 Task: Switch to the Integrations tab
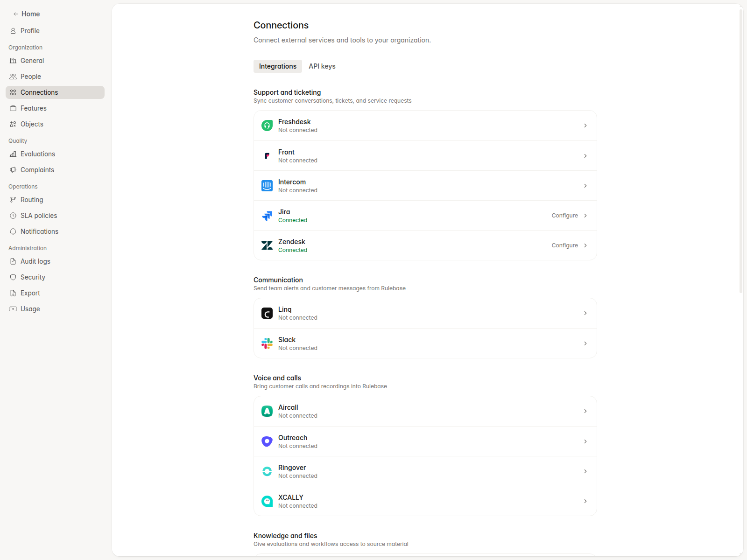click(x=278, y=66)
